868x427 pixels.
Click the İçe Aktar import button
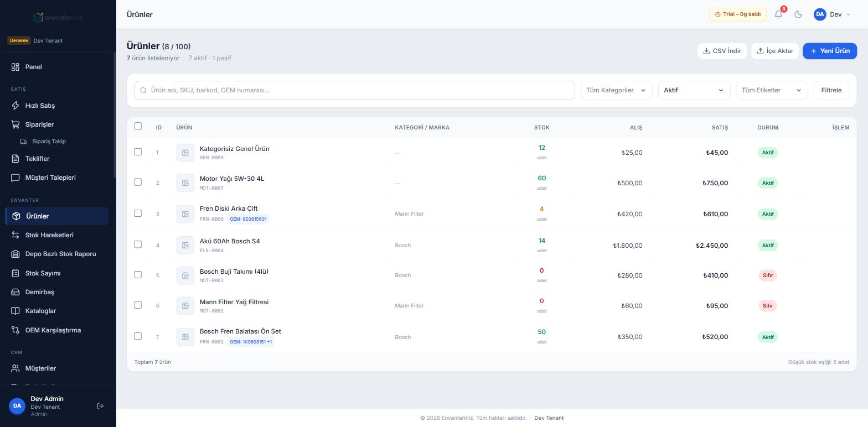click(775, 51)
